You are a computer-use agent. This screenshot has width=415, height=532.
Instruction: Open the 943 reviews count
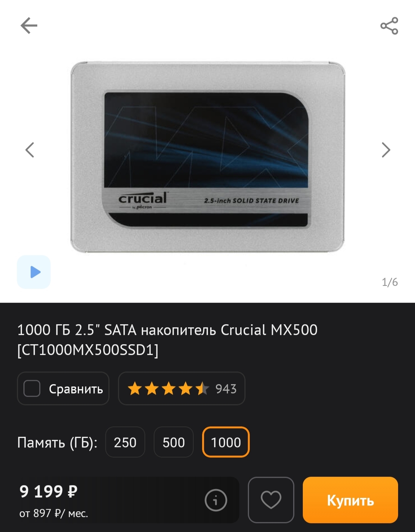(226, 389)
